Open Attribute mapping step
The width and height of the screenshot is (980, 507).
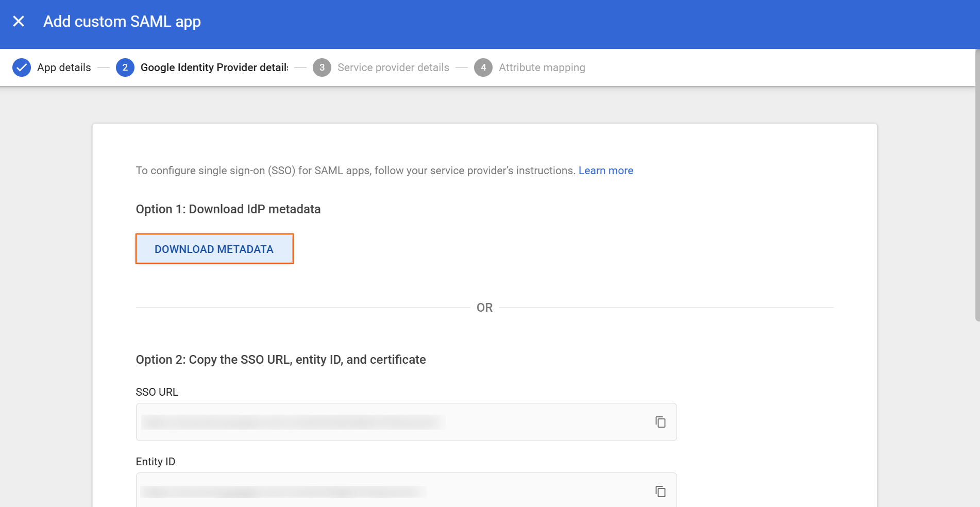542,67
